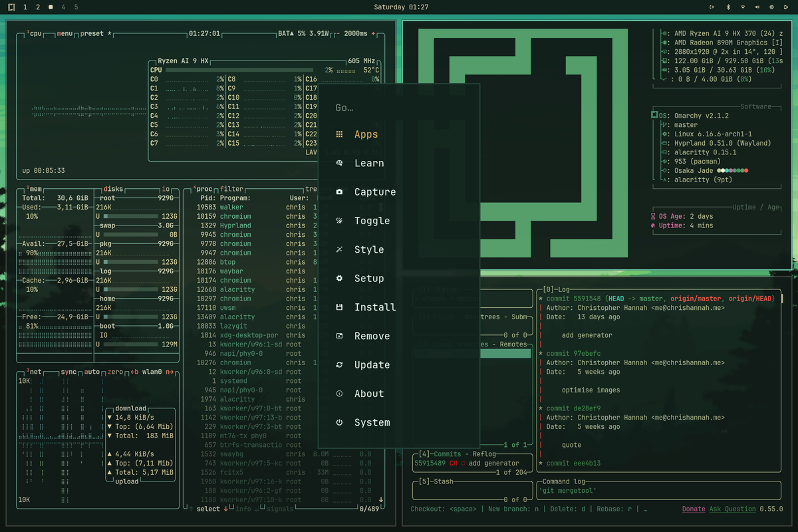Click the Bluetooth icon in the top bar

[728, 7]
